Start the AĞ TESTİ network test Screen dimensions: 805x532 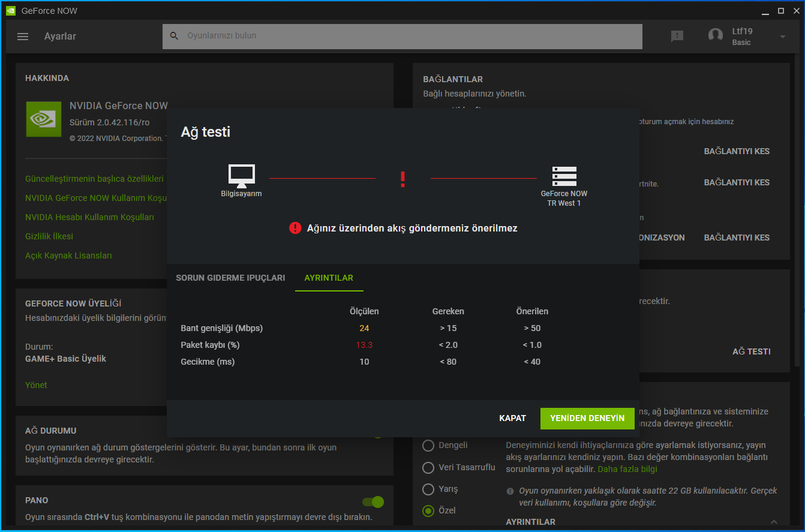pyautogui.click(x=752, y=351)
